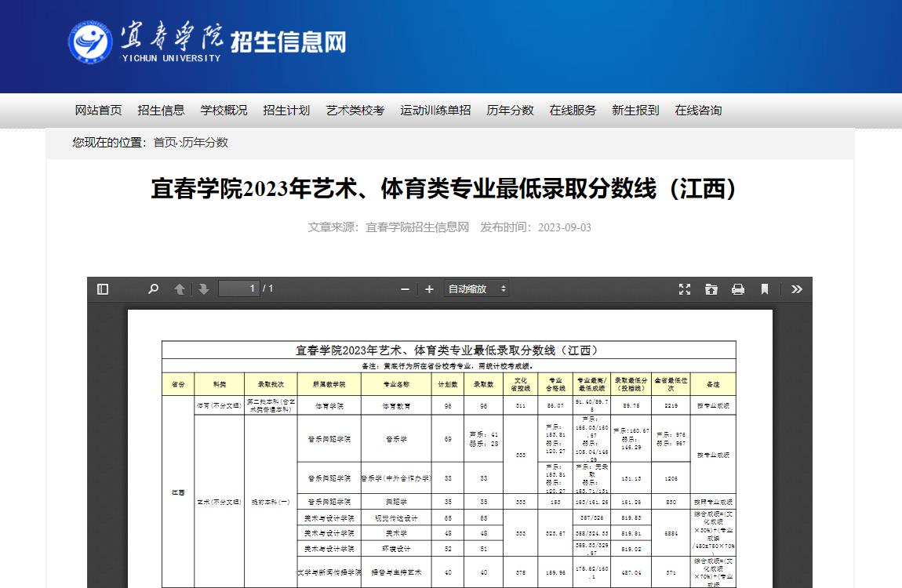Click the 美术学 major cell
Image resolution: width=902 pixels, height=588 pixels.
(396, 533)
